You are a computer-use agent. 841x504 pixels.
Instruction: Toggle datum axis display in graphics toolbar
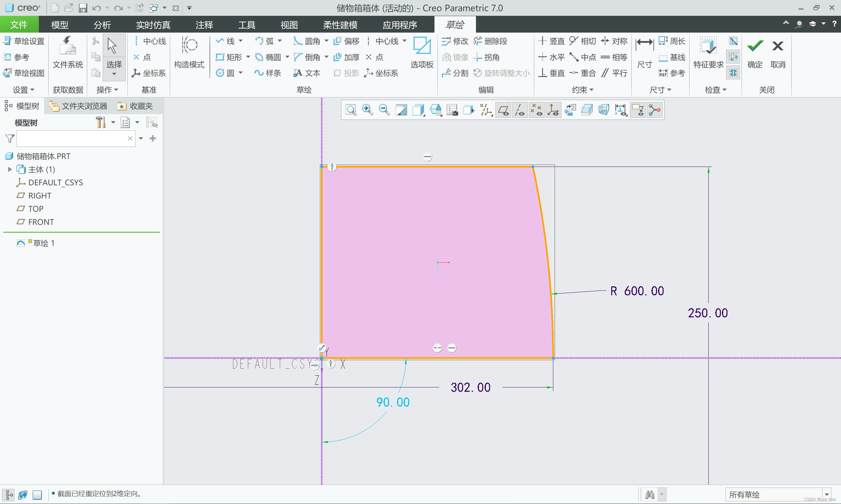pyautogui.click(x=520, y=110)
